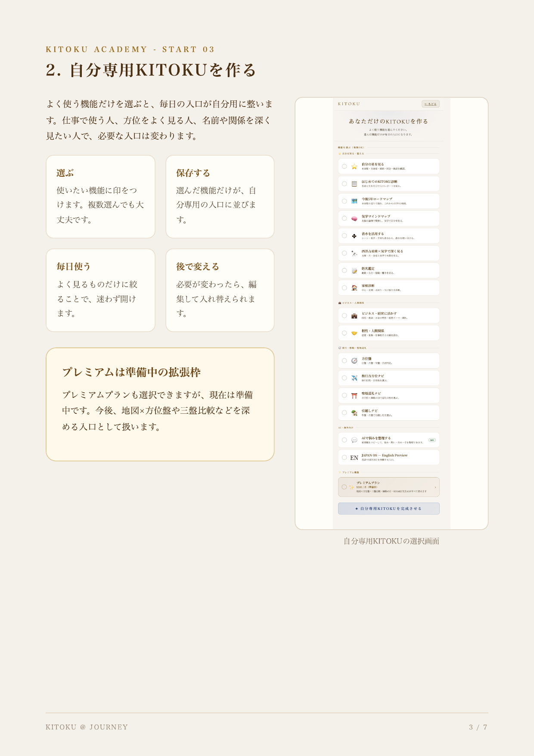The height and width of the screenshot is (756, 534).
Task: Click the EN icon for JAPAN OS
Action: [354, 458]
